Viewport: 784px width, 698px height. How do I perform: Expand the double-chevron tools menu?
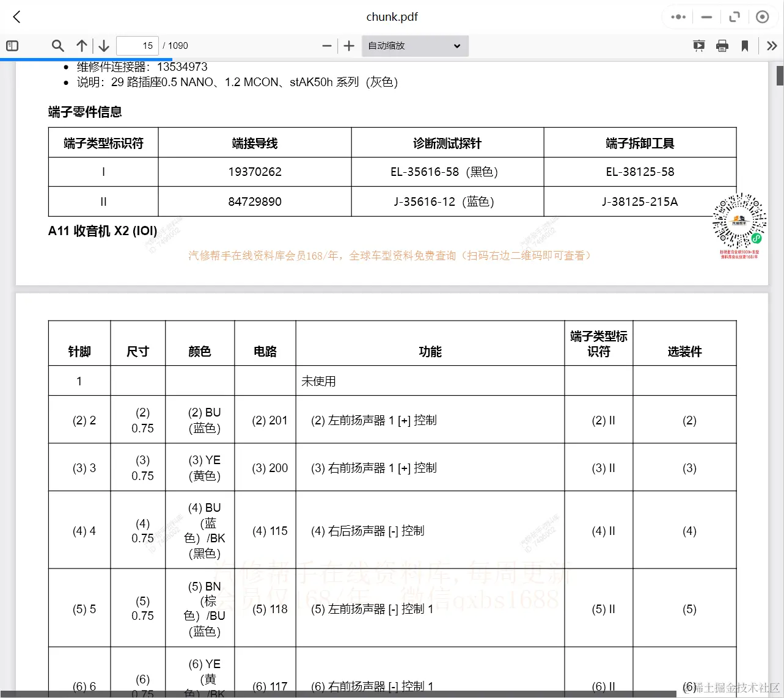[772, 46]
